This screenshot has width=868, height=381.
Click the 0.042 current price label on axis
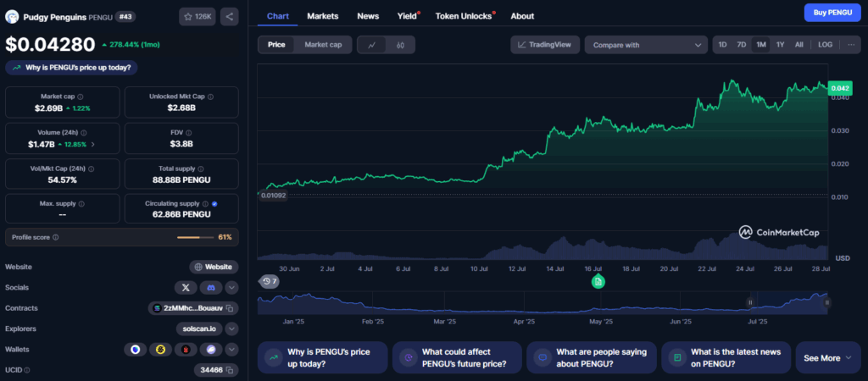[x=840, y=88]
